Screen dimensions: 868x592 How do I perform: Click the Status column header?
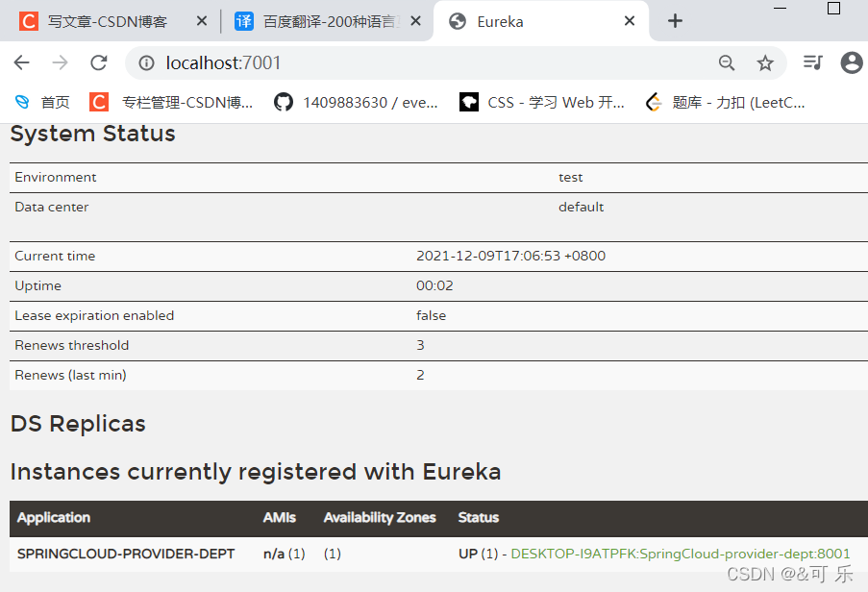tap(479, 517)
